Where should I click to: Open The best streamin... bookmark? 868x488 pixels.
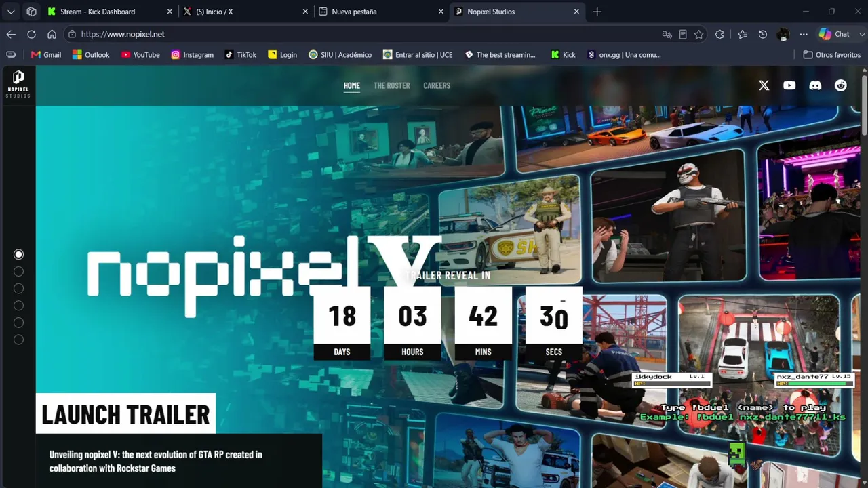(500, 55)
